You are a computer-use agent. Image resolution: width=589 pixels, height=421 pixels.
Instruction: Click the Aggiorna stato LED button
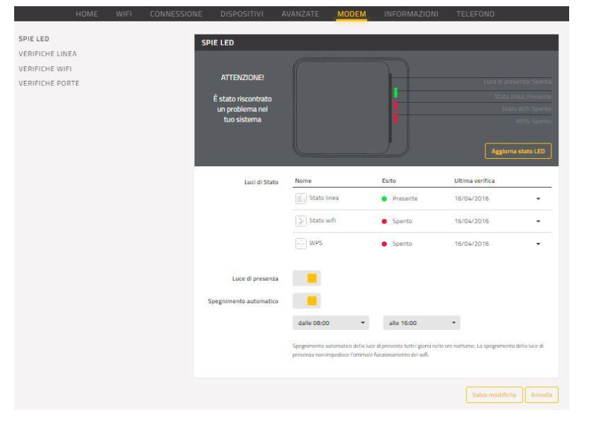point(518,151)
